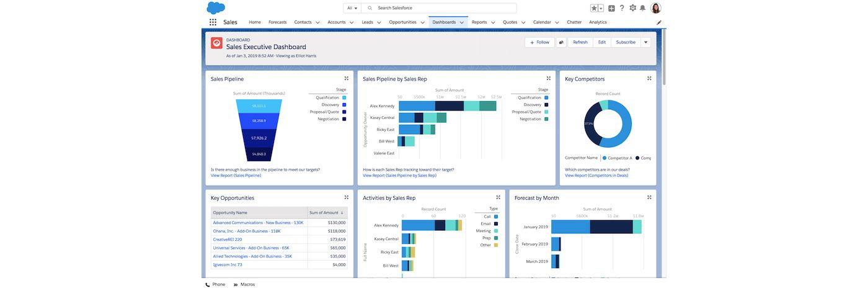Open the Notifications bell icon

[x=642, y=8]
